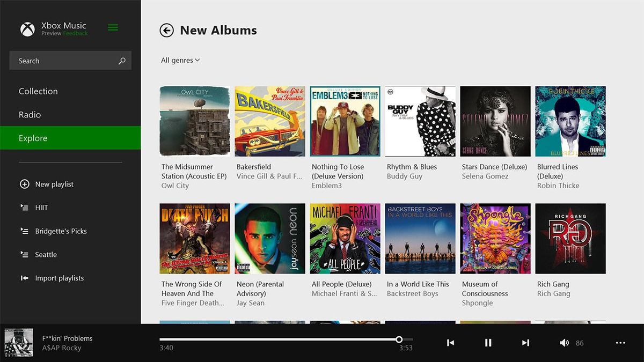Open the hamburger menu next to Xbox Music

[112, 27]
